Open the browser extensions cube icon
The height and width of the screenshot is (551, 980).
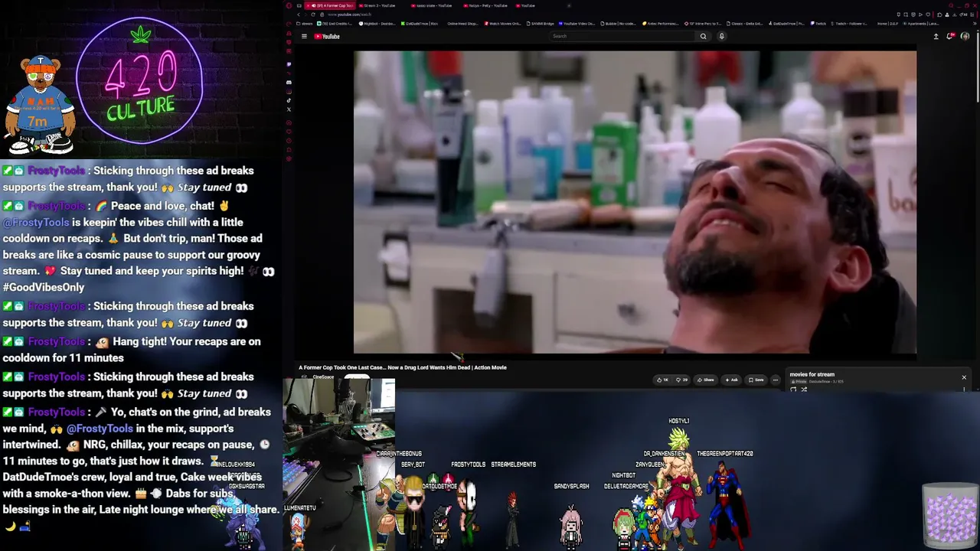tap(939, 15)
